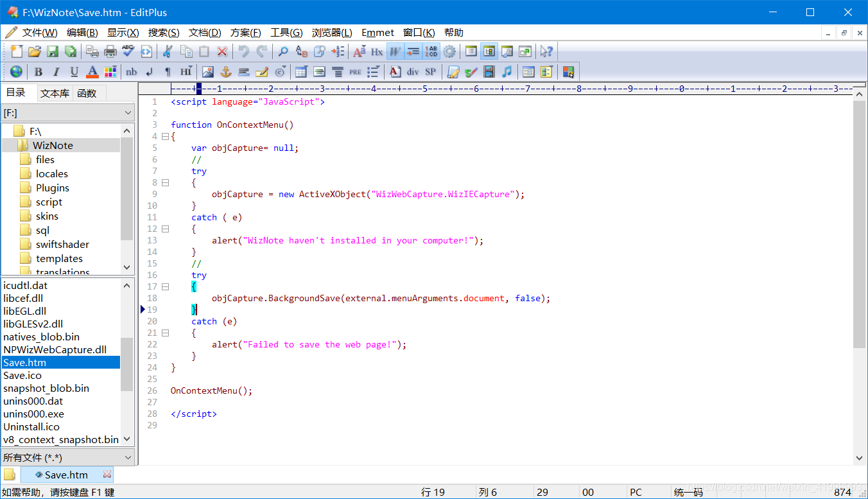Click the Find in Files icon

coord(319,52)
